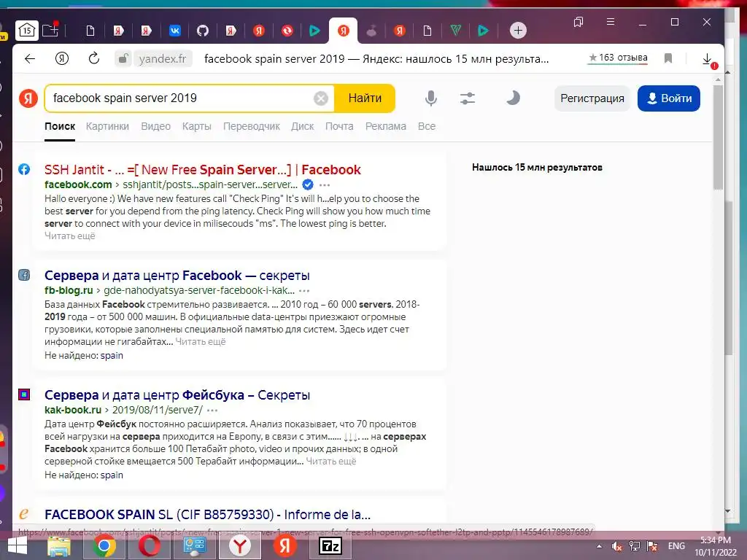Click the yandex.fr domain label
The width and height of the screenshot is (747, 560).
pyautogui.click(x=163, y=58)
